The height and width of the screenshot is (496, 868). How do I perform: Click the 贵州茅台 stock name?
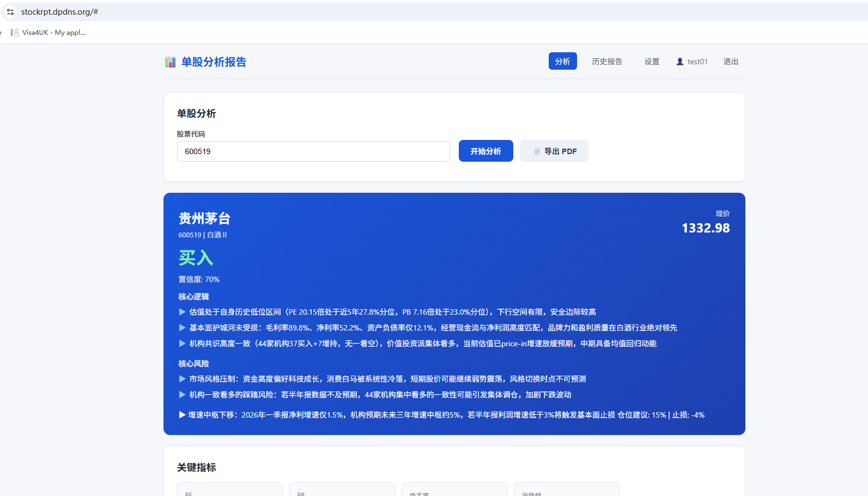click(x=204, y=218)
